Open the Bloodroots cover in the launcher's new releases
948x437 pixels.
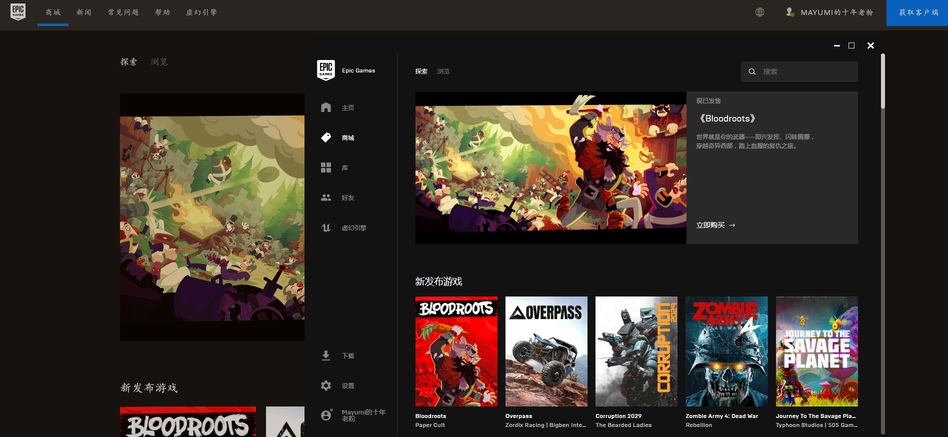pyautogui.click(x=456, y=351)
